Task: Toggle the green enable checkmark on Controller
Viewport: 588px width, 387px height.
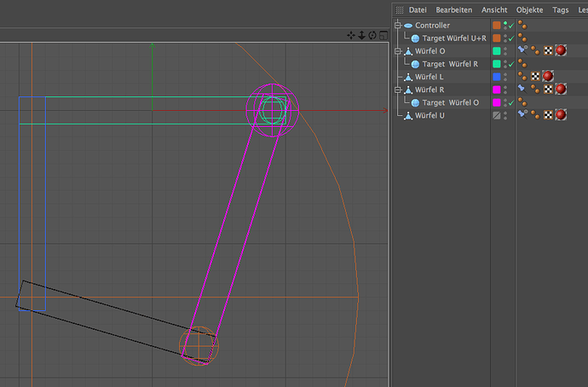Action: point(511,26)
